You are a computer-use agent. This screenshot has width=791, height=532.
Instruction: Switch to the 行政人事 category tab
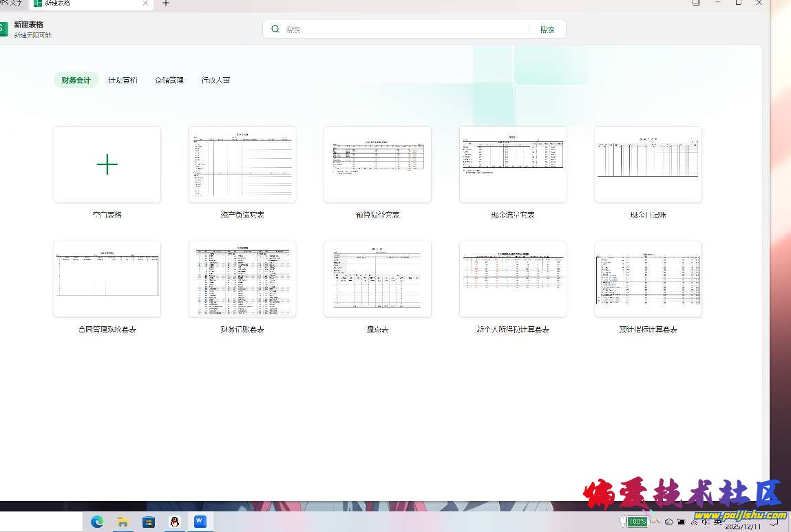215,80
